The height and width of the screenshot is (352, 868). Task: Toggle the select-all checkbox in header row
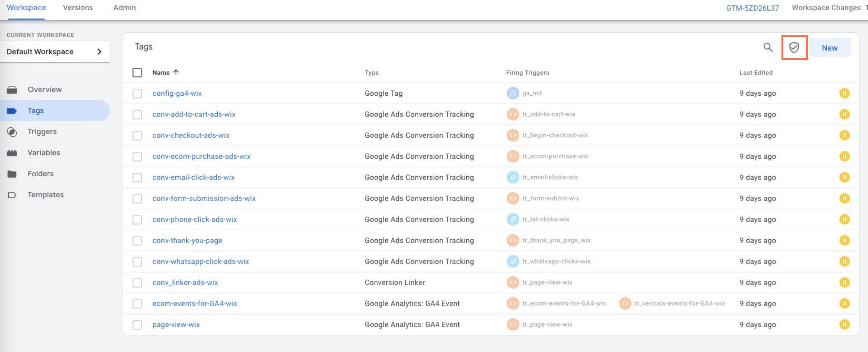click(137, 72)
